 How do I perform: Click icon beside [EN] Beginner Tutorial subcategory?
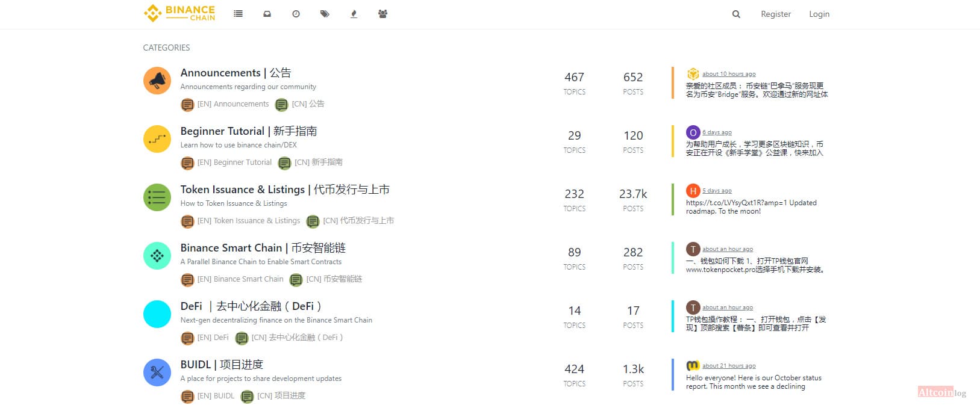coord(187,163)
